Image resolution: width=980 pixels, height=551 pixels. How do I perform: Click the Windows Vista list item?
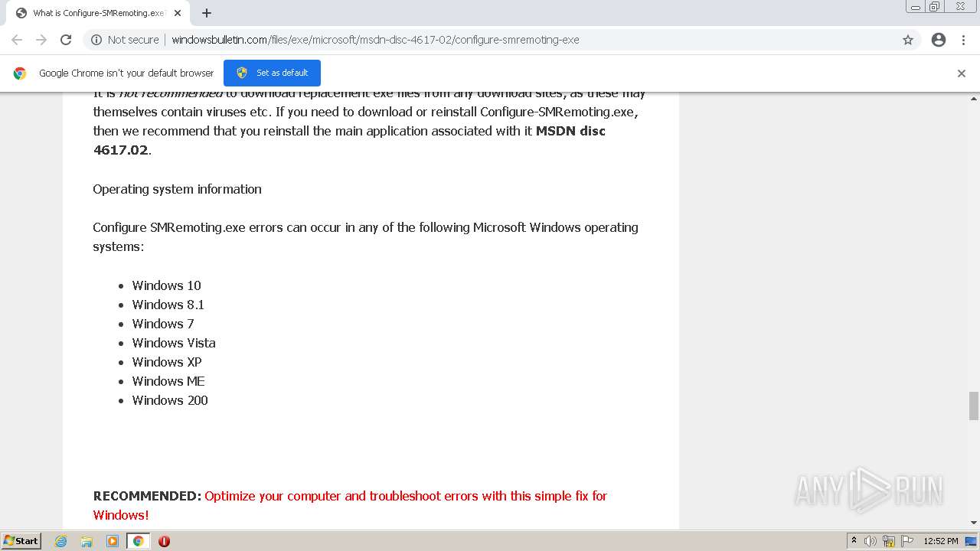174,343
